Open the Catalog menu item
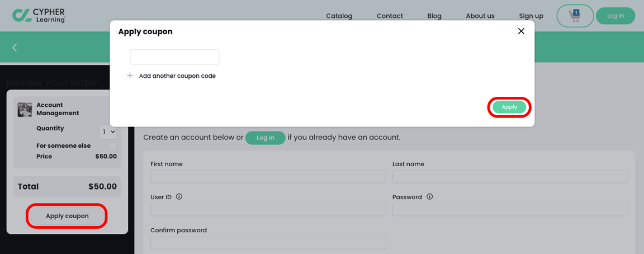This screenshot has height=254, width=644. tap(339, 16)
